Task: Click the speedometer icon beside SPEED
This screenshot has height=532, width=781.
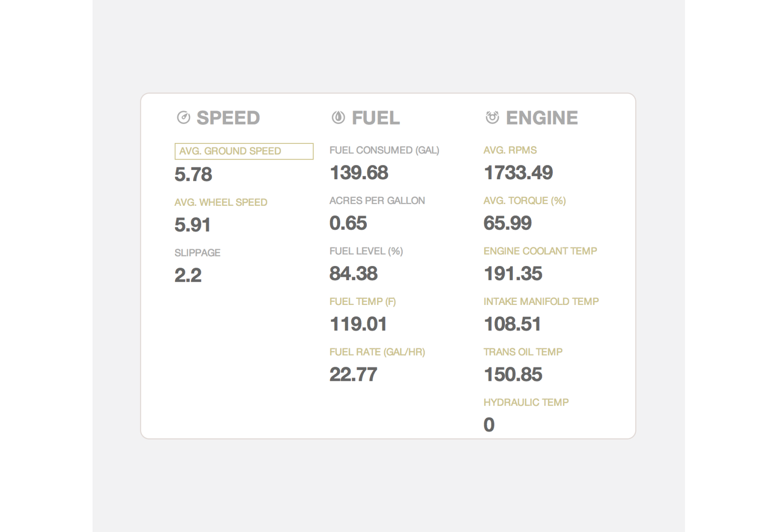Action: click(x=184, y=118)
